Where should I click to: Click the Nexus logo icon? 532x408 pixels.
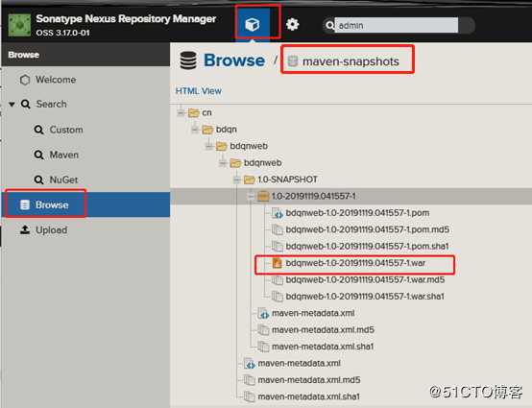(19, 25)
